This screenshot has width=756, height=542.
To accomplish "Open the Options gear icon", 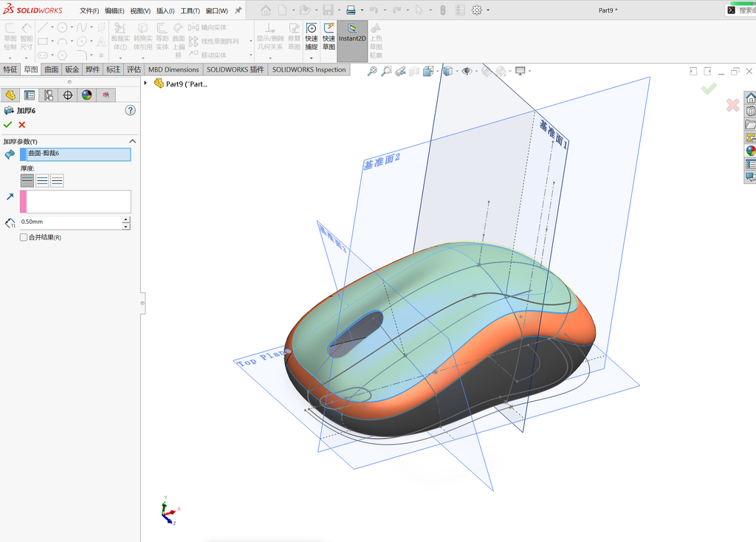I will tap(477, 10).
